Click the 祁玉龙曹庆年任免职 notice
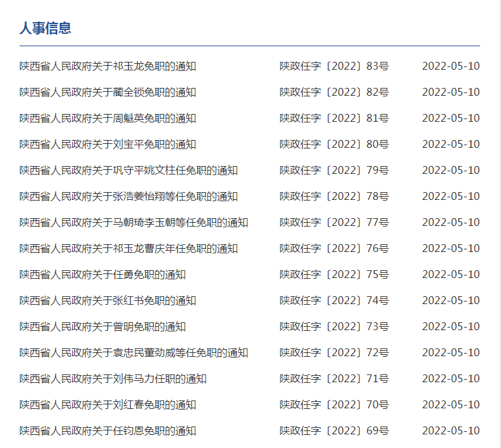This screenshot has width=501, height=448. point(128,249)
